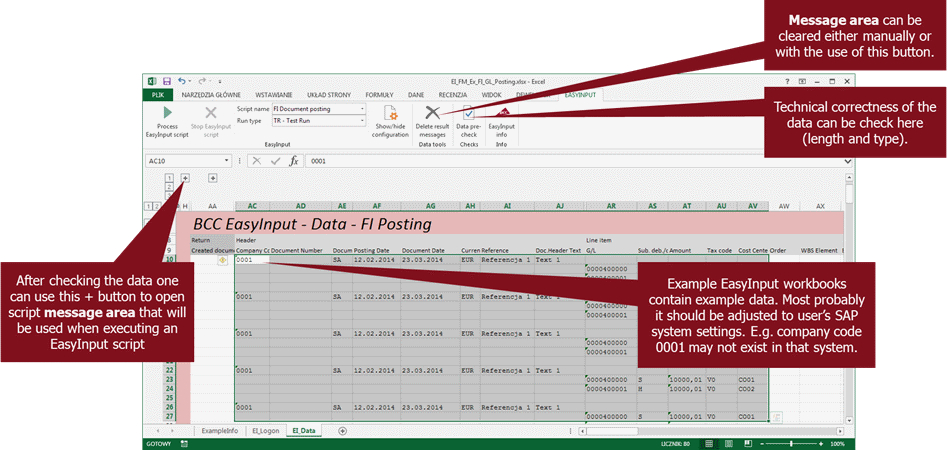Open the Customize Quick Access Toolbar arrow
Image resolution: width=949 pixels, height=450 pixels.
click(220, 81)
